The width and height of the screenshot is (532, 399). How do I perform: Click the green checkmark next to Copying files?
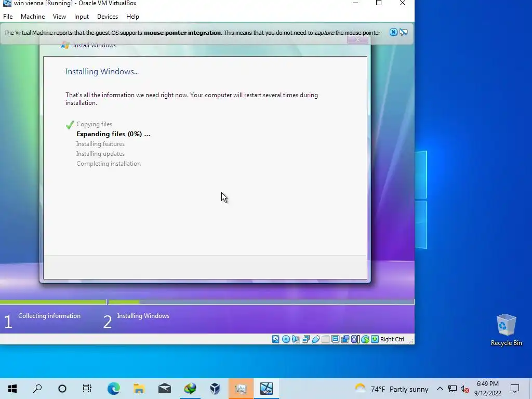[70, 125]
